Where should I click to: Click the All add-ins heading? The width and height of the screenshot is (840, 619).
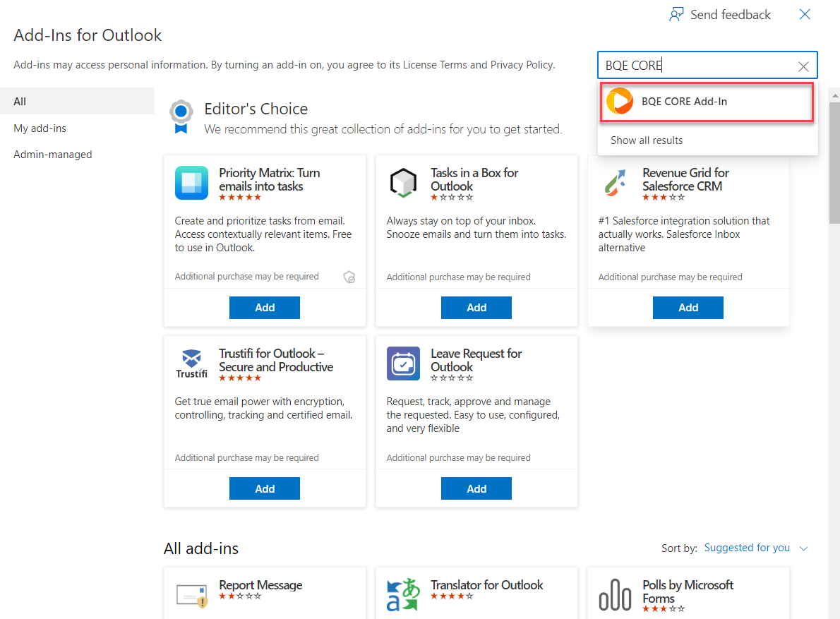tap(201, 548)
